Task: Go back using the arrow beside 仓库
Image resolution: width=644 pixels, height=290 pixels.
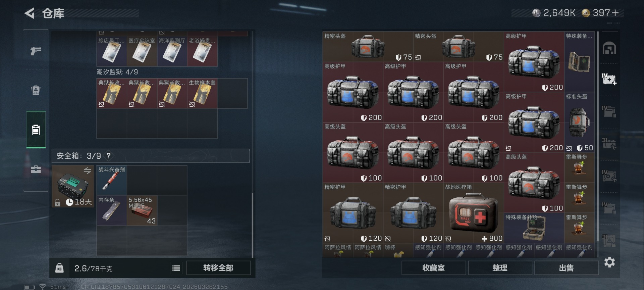Action: tap(30, 13)
